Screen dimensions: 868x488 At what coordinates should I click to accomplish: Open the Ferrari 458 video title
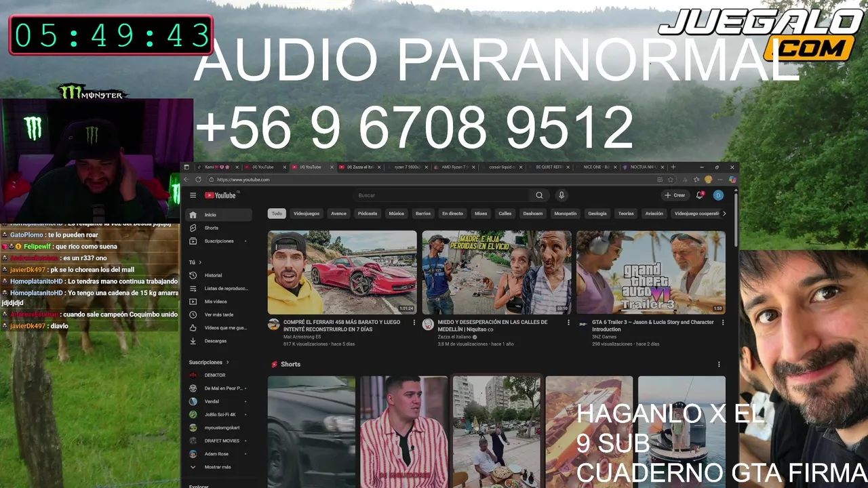pyautogui.click(x=342, y=325)
